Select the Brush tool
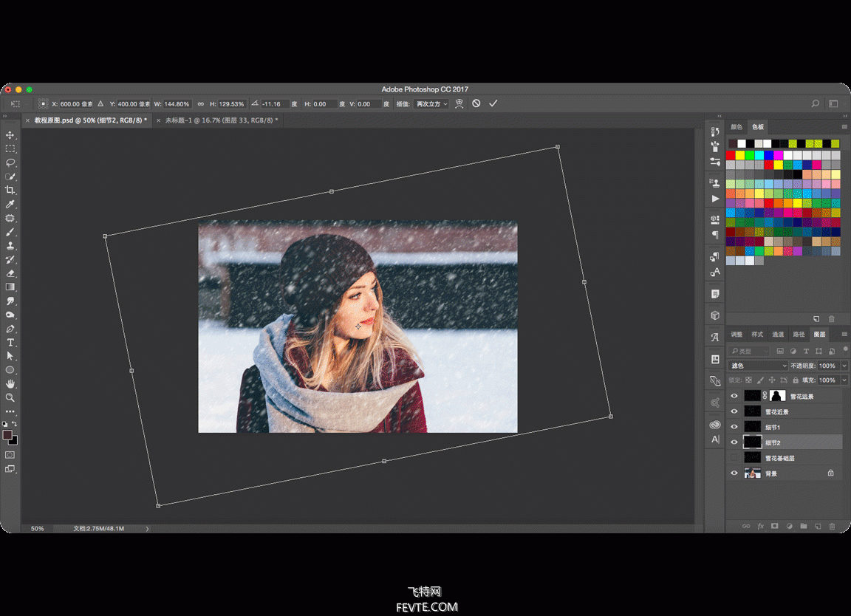The width and height of the screenshot is (851, 616). point(10,232)
